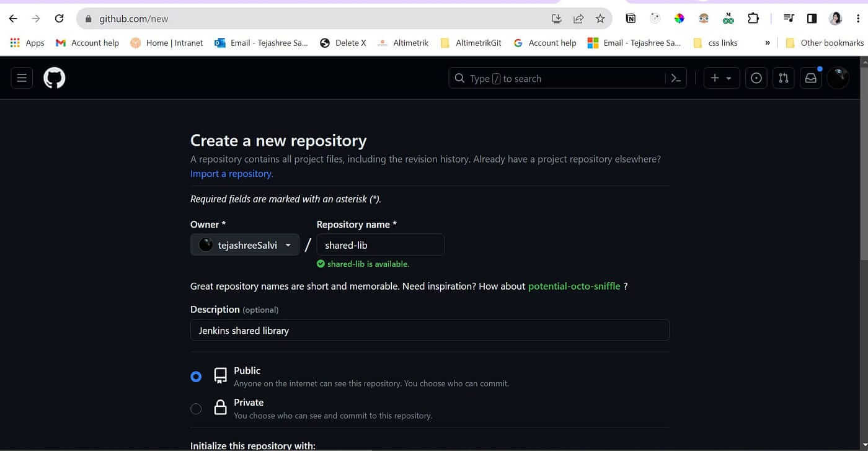Click the Description text field
Viewport: 868px width, 451px height.
click(x=429, y=331)
